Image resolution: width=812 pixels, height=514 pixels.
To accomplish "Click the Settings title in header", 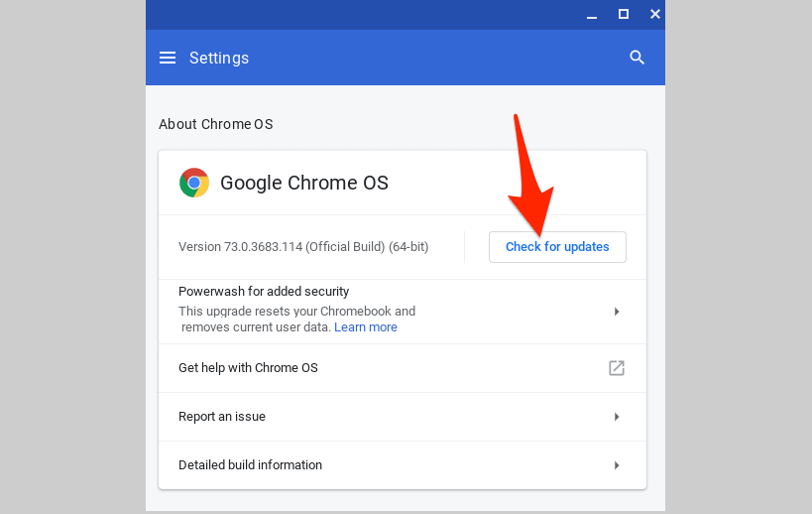I will tap(219, 58).
